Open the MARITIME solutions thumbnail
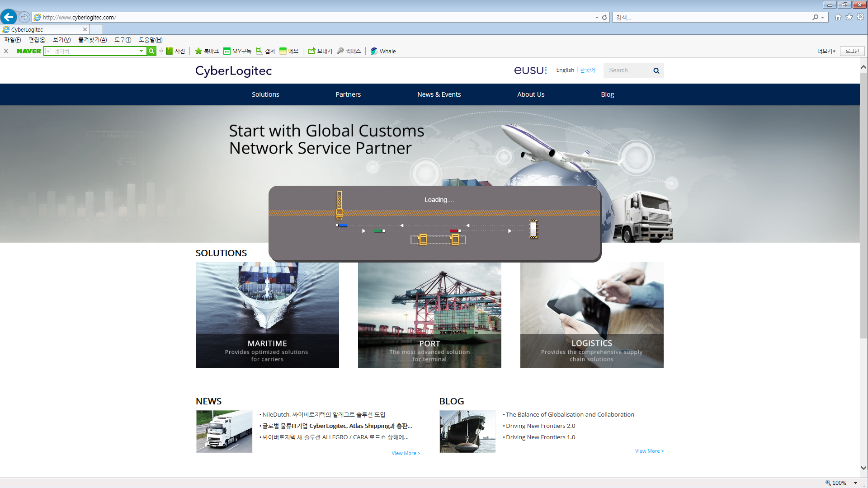 click(x=267, y=315)
